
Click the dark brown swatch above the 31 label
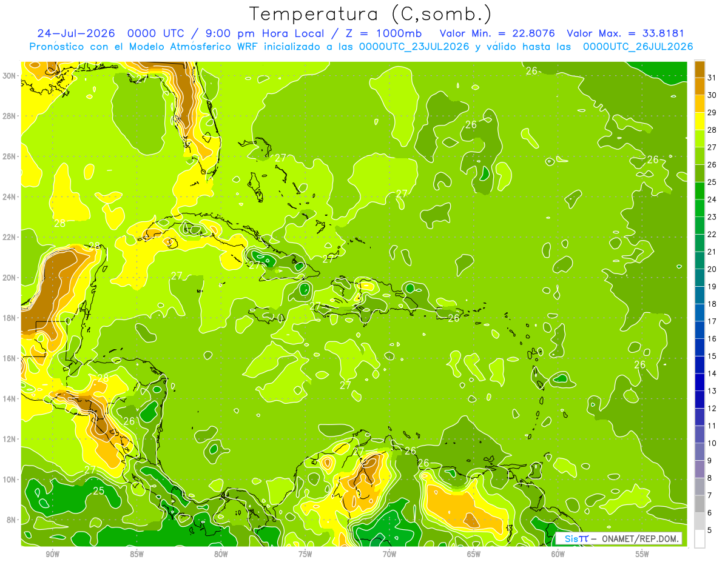tap(699, 69)
